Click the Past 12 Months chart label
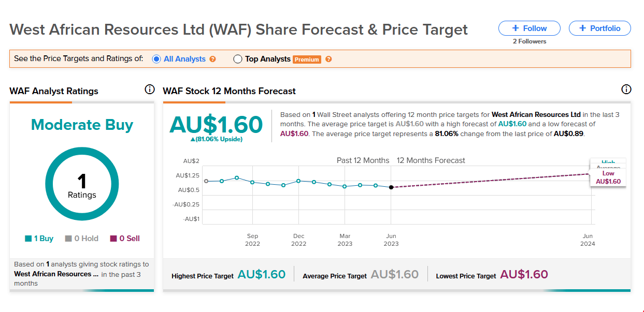Image resolution: width=644 pixels, height=312 pixels. (363, 160)
